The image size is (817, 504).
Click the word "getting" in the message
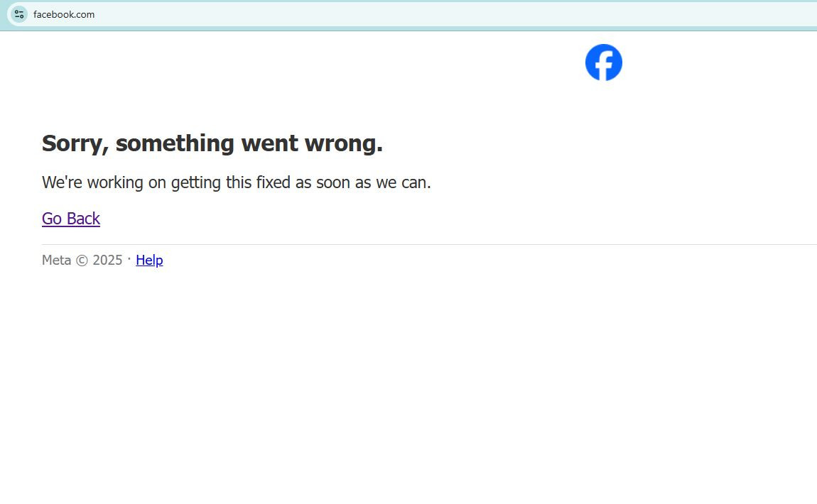coord(195,182)
